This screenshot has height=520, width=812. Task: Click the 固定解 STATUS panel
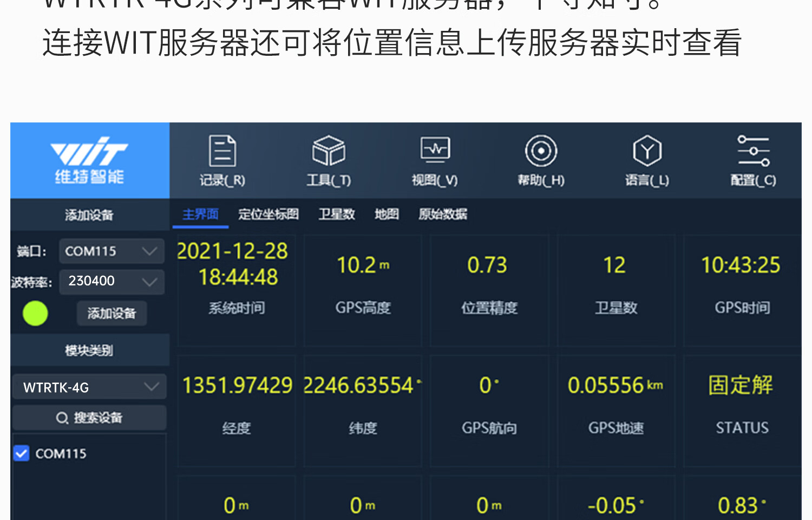742,404
